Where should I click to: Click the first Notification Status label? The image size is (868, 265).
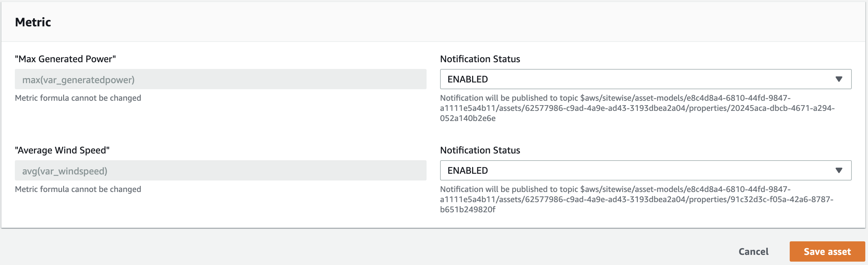[480, 59]
